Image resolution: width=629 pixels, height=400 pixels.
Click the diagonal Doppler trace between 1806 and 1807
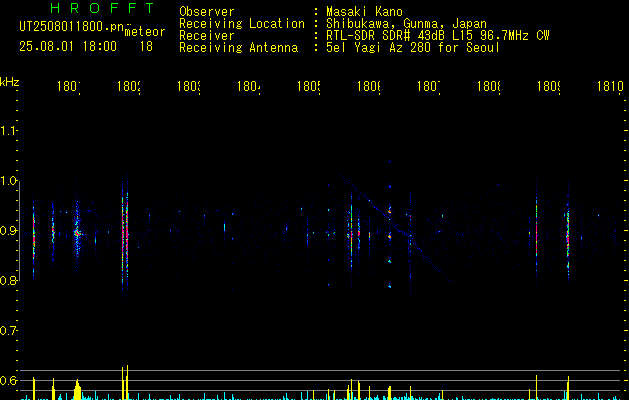click(x=395, y=227)
